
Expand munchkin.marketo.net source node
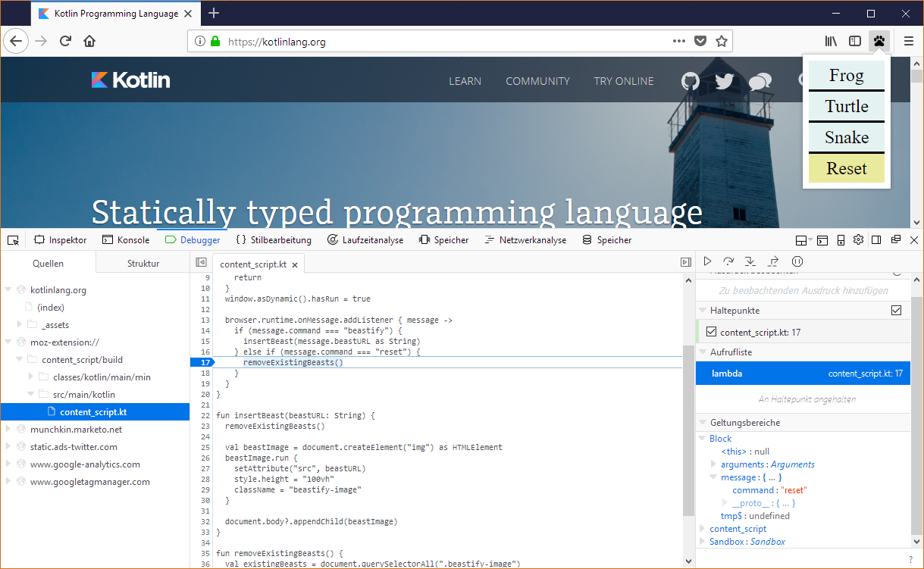(x=8, y=430)
